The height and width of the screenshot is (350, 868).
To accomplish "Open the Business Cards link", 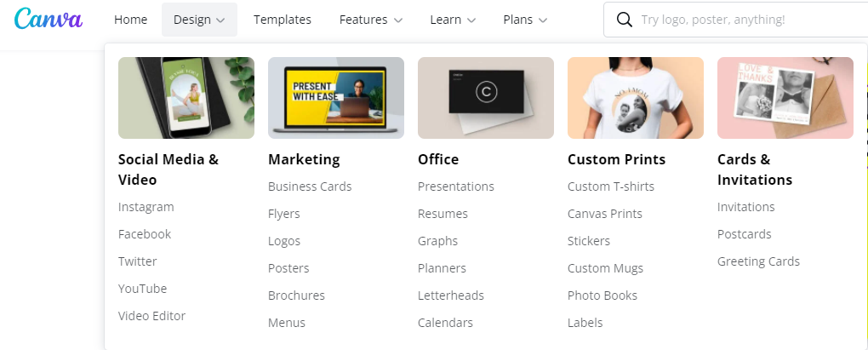I will (x=310, y=186).
